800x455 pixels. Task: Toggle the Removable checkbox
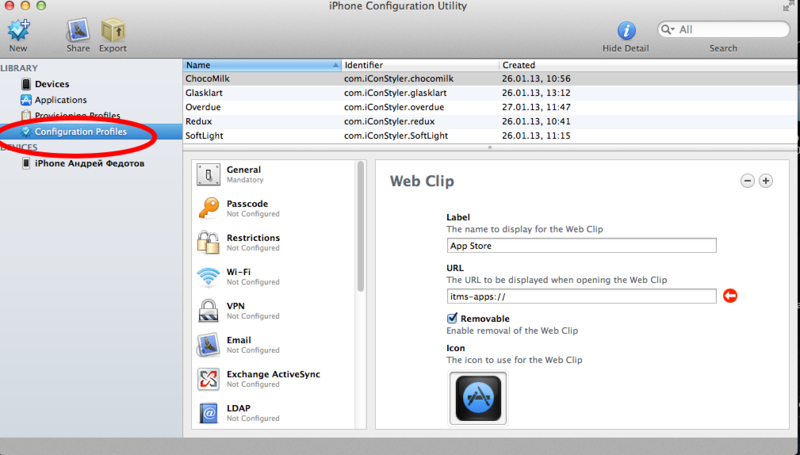coord(452,318)
